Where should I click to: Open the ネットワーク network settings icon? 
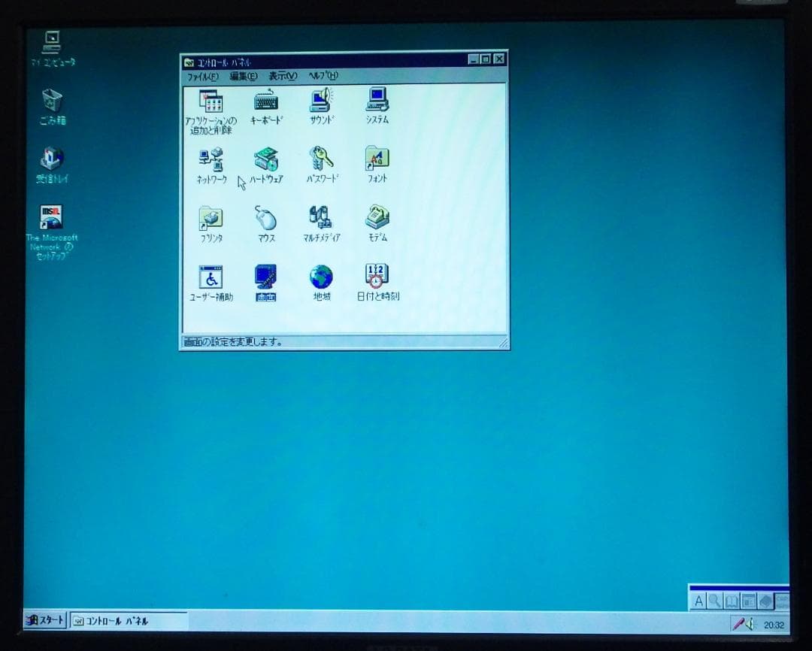click(210, 159)
